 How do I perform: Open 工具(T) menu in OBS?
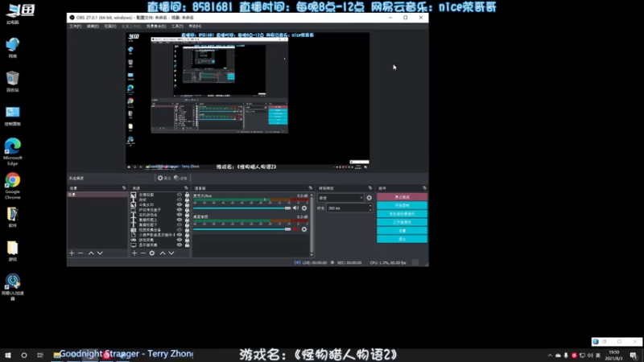[177, 27]
